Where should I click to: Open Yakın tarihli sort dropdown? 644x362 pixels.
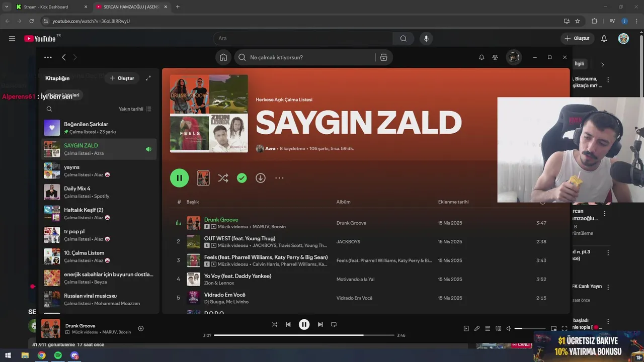(135, 109)
